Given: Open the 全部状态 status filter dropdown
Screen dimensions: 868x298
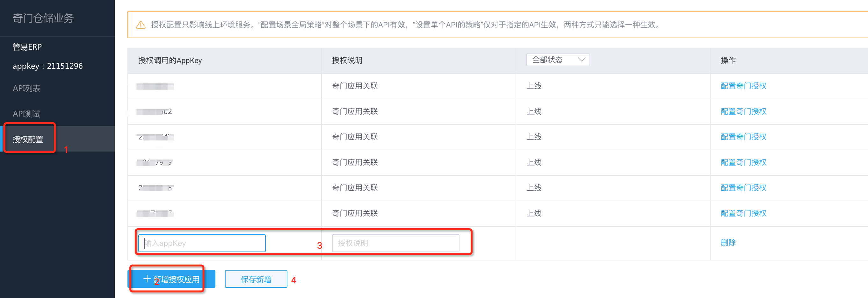Looking at the screenshot, I should tap(558, 60).
